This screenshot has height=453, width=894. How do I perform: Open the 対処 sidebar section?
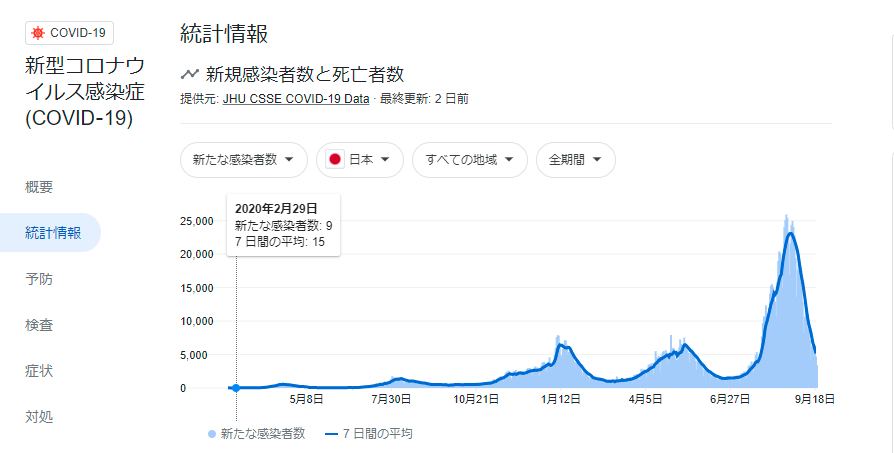pos(39,417)
